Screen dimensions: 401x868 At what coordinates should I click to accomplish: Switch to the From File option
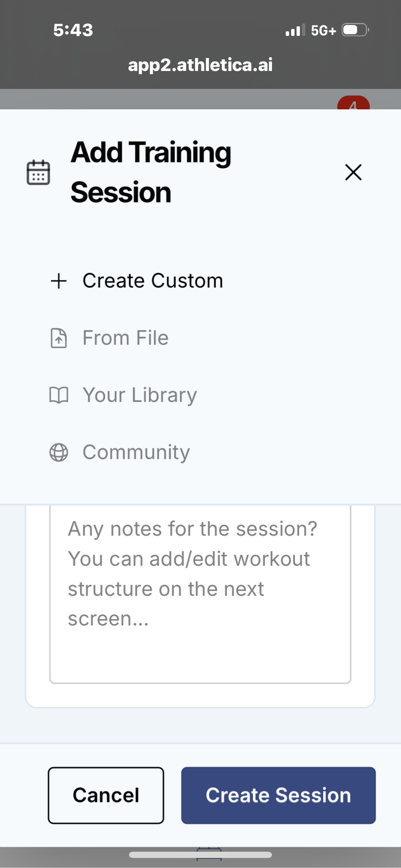pos(125,338)
